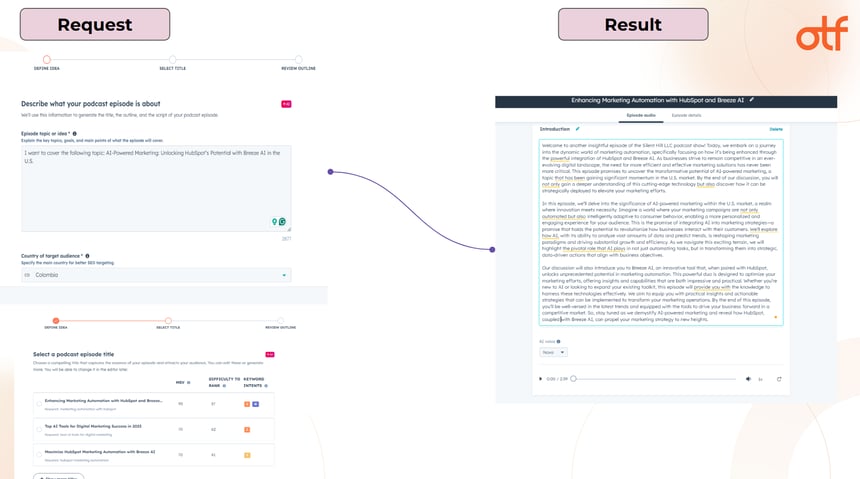Click the orange Grammarly dot in the introduction text box

click(775, 317)
